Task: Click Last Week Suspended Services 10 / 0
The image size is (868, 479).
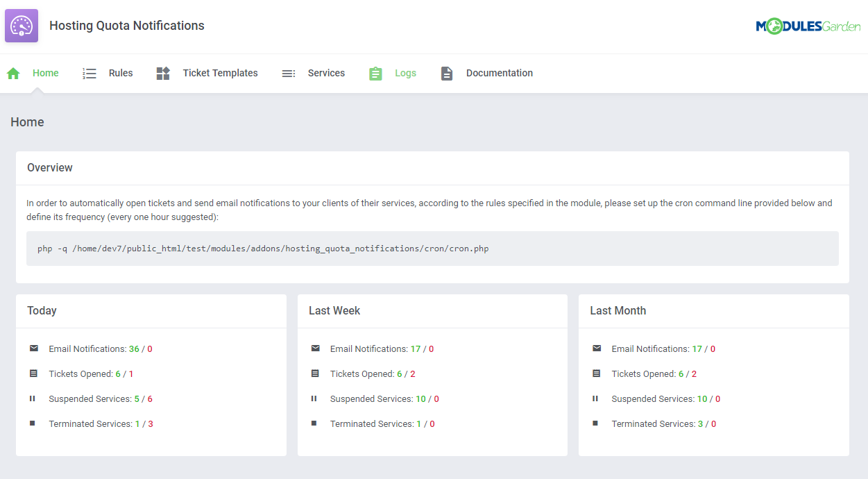Action: (384, 399)
